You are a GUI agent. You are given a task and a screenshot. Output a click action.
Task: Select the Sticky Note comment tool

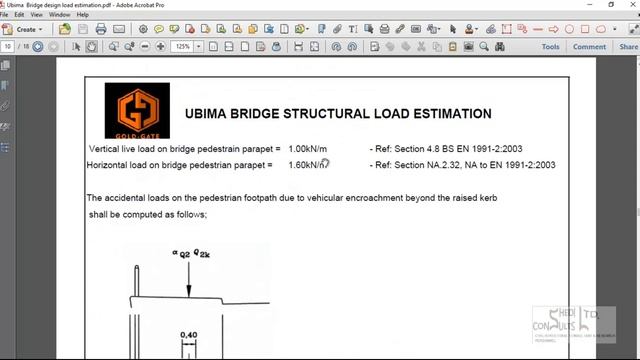point(159,29)
